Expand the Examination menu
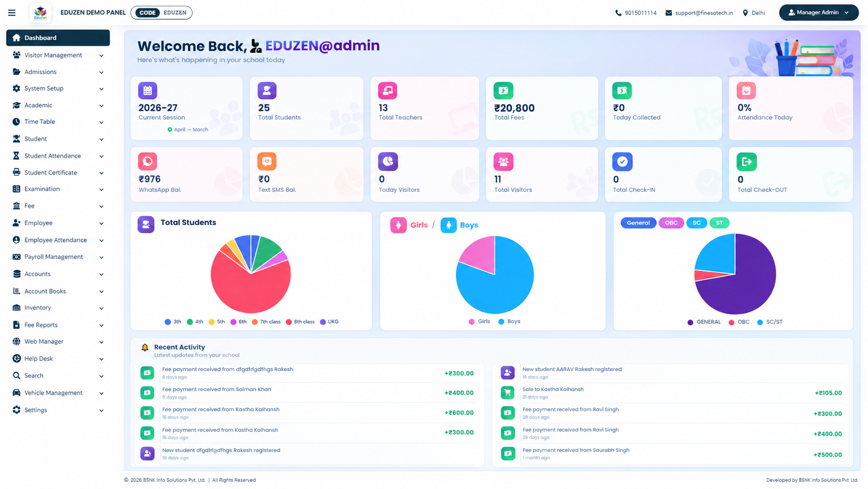Image resolution: width=868 pixels, height=489 pixels. coord(58,189)
